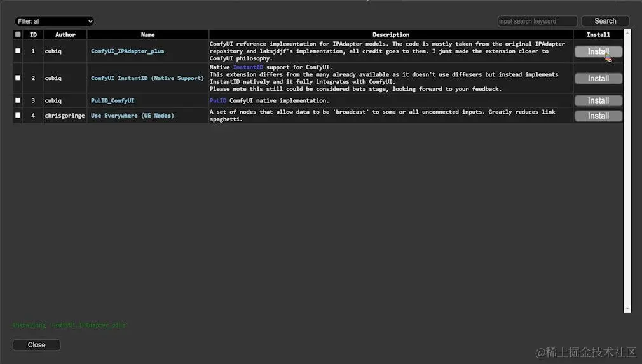The width and height of the screenshot is (642, 364).
Task: Click the scrollbar down arrow
Action: click(627, 309)
